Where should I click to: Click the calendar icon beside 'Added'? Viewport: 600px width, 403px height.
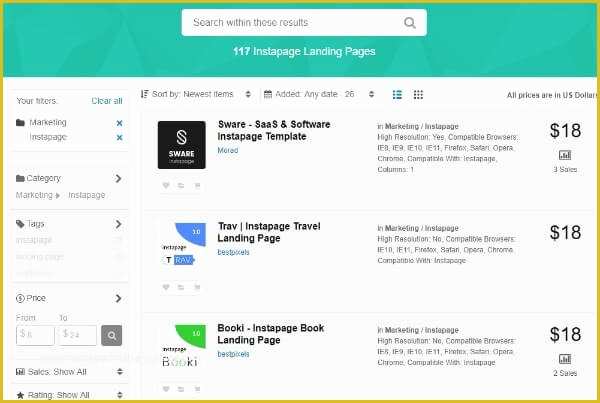click(x=268, y=94)
